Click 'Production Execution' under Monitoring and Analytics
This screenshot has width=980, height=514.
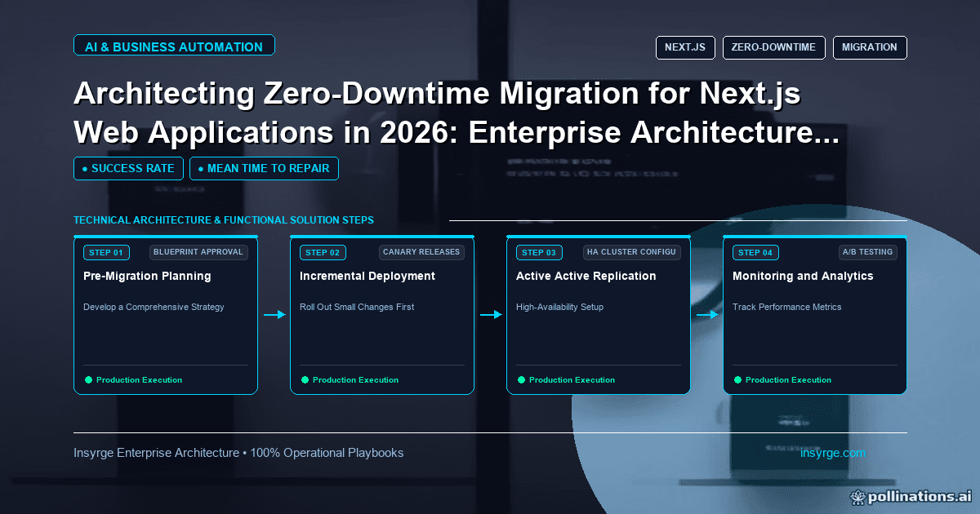(788, 380)
